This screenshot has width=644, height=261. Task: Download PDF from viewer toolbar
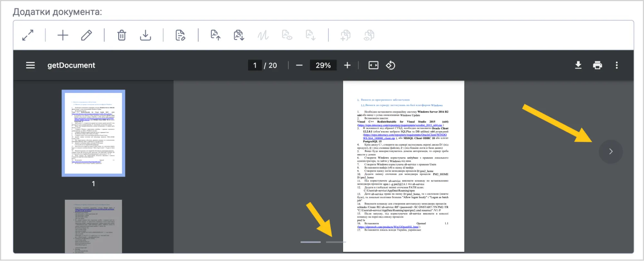(578, 65)
